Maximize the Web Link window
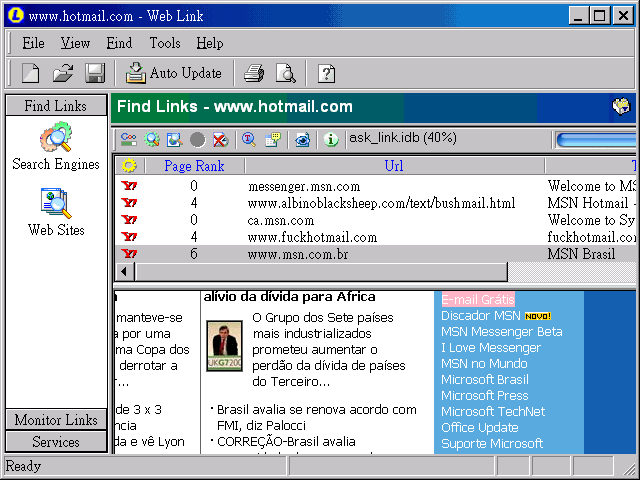Screen dimensions: 640x480 point(600,16)
